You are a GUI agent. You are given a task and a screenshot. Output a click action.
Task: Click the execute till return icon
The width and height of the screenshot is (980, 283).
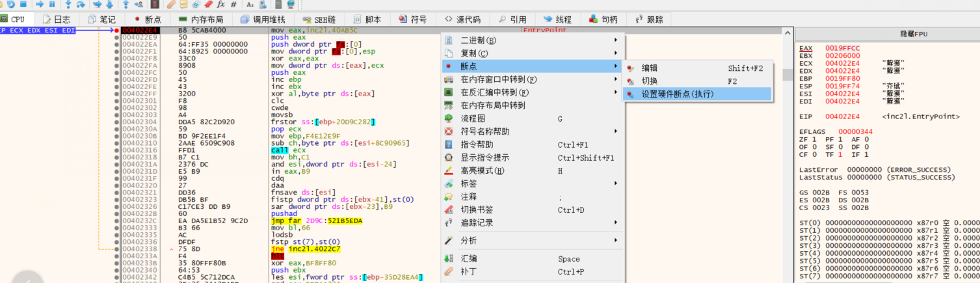coord(126,4)
